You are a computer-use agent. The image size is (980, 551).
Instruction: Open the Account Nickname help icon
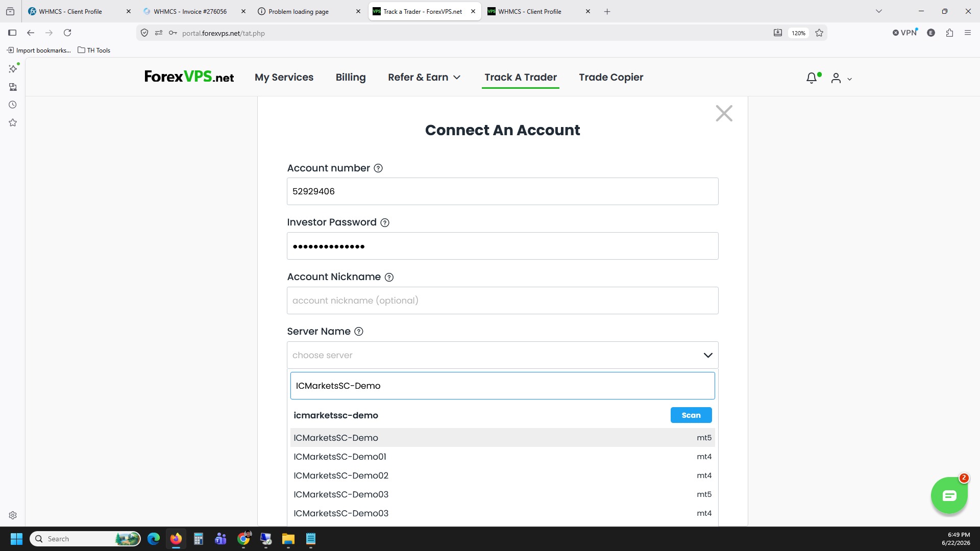point(389,278)
